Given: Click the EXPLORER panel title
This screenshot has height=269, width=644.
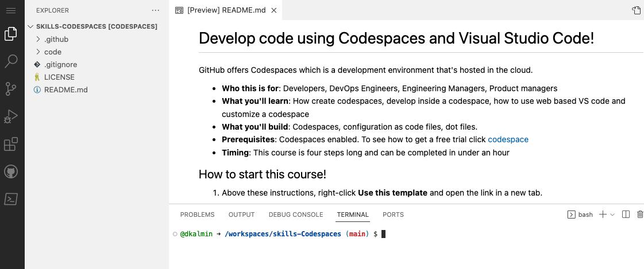Looking at the screenshot, I should [53, 10].
